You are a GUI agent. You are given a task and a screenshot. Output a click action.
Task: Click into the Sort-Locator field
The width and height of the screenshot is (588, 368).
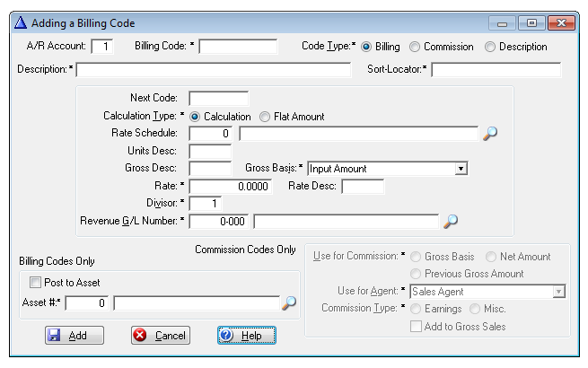[x=496, y=70]
